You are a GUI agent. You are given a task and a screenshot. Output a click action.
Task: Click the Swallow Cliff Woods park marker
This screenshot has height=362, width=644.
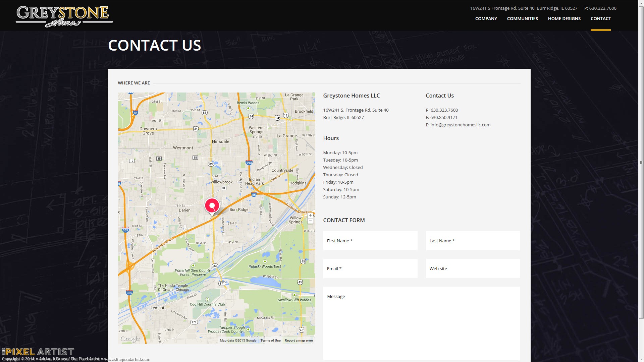[x=294, y=295]
